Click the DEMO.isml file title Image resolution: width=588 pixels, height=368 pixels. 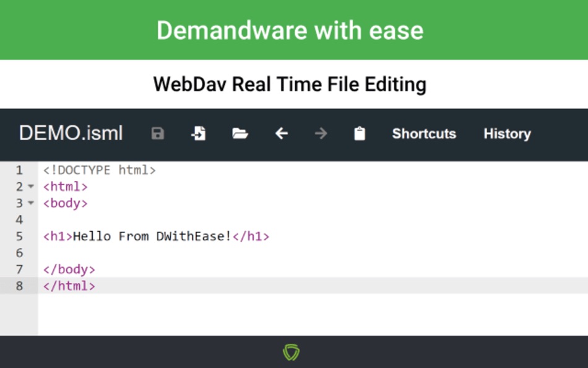pos(71,133)
